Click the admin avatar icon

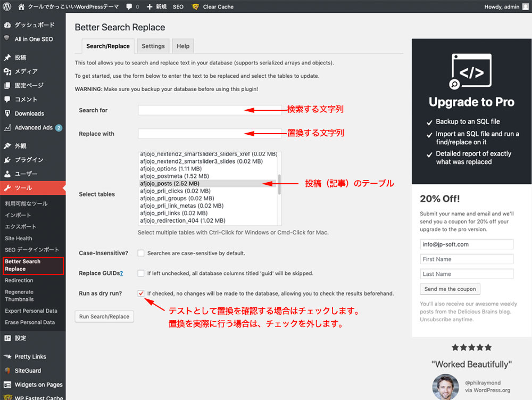coord(525,6)
